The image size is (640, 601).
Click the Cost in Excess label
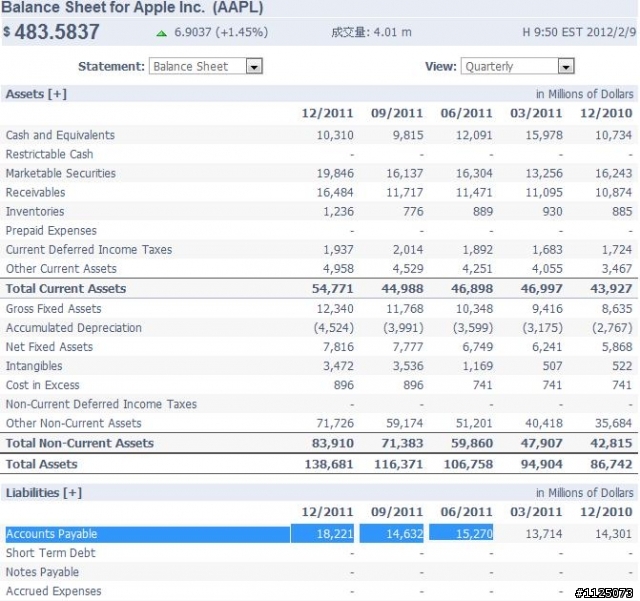[x=42, y=385]
